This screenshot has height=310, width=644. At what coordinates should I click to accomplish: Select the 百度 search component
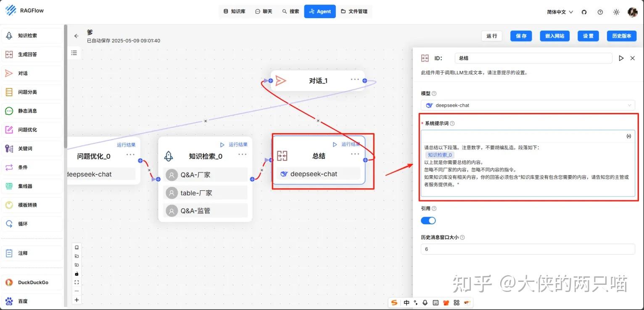coord(32,301)
